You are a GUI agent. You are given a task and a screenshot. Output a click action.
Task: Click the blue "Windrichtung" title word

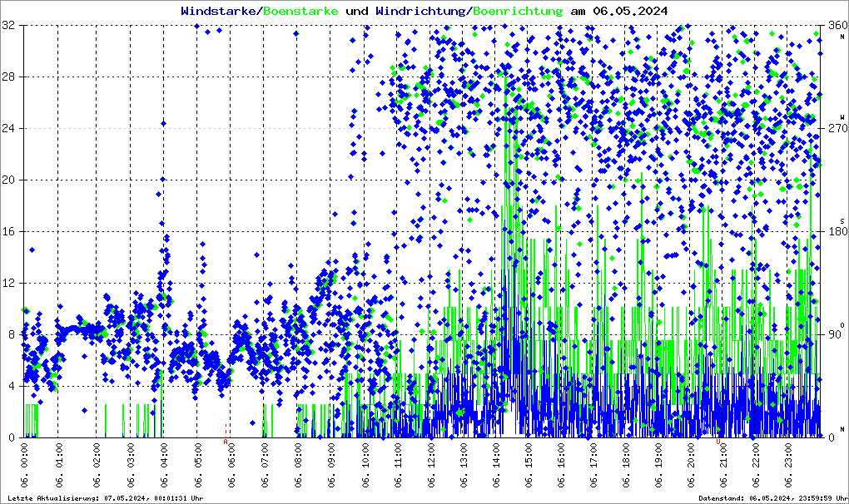pyautogui.click(x=420, y=11)
